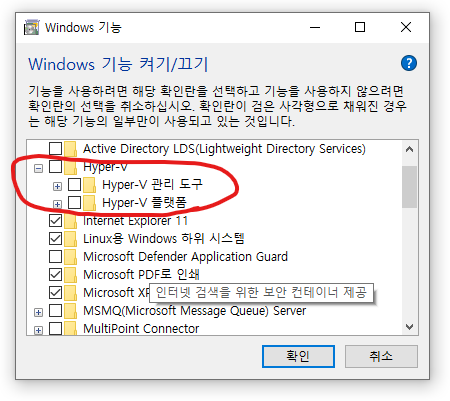Enable the Active Directory LDS checkbox
The height and width of the screenshot is (401, 450).
(x=55, y=148)
